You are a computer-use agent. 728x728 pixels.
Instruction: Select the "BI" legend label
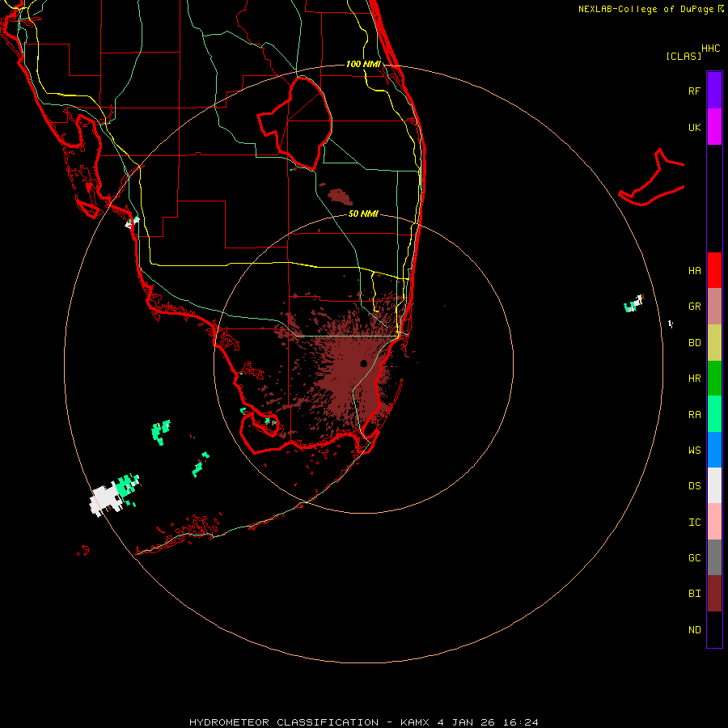point(694,594)
